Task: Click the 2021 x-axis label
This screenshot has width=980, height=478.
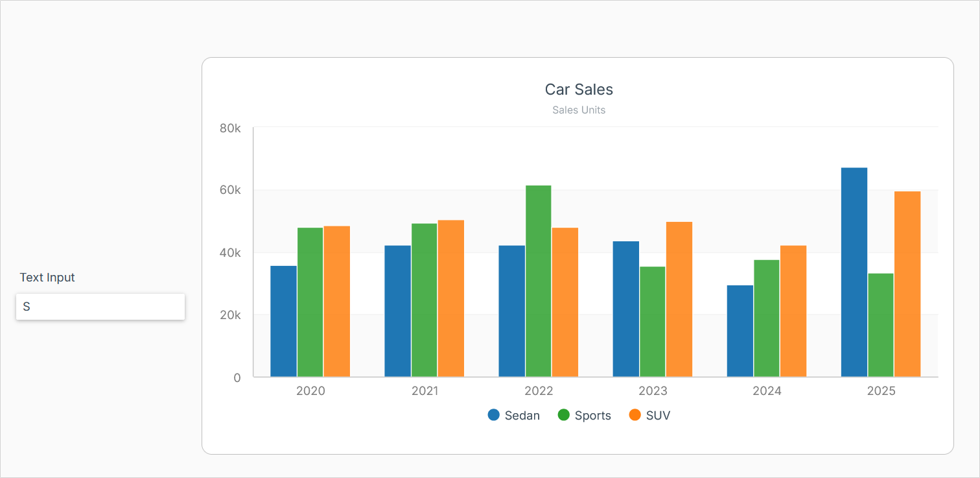Action: pyautogui.click(x=425, y=391)
